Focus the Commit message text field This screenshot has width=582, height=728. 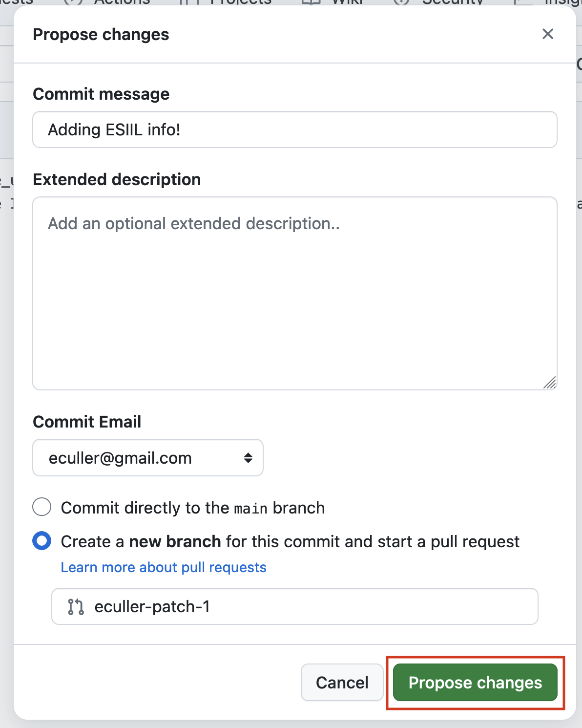click(x=295, y=129)
